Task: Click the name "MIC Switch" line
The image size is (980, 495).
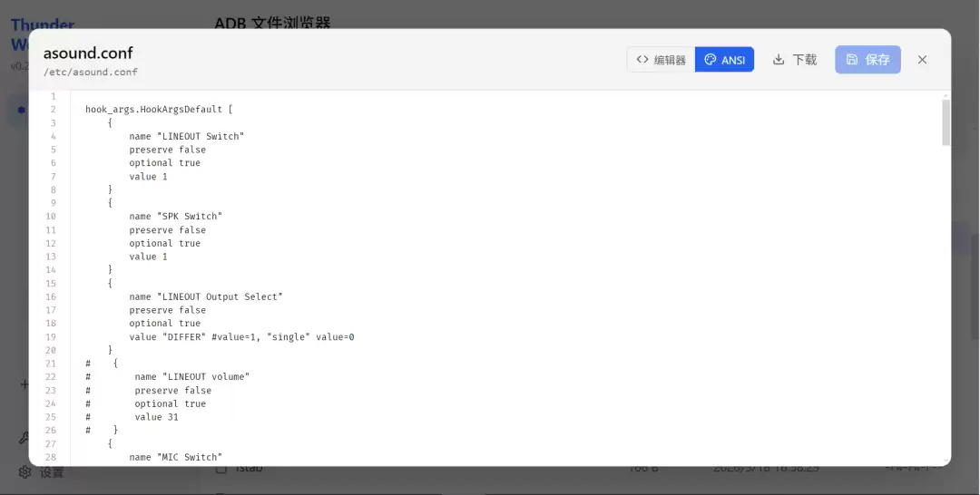Action: pos(176,457)
